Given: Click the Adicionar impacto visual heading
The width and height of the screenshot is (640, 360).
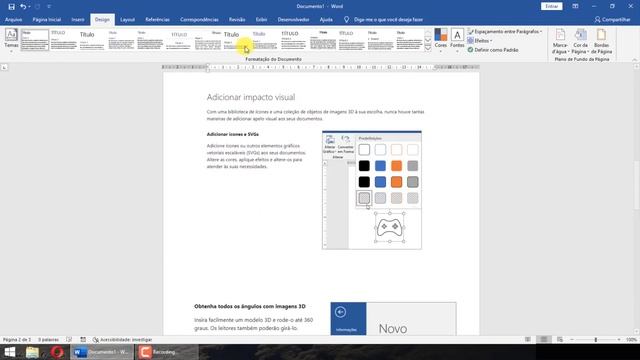Looking at the screenshot, I should pos(251,97).
